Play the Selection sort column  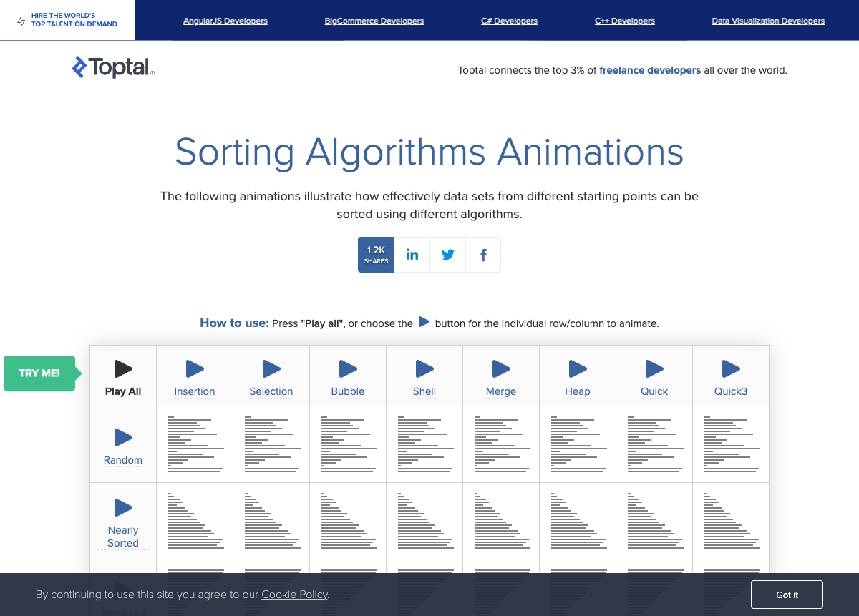[x=271, y=370]
